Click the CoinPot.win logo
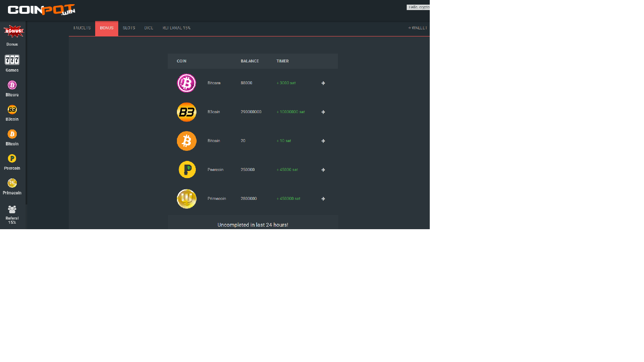644x362 pixels. (x=42, y=10)
